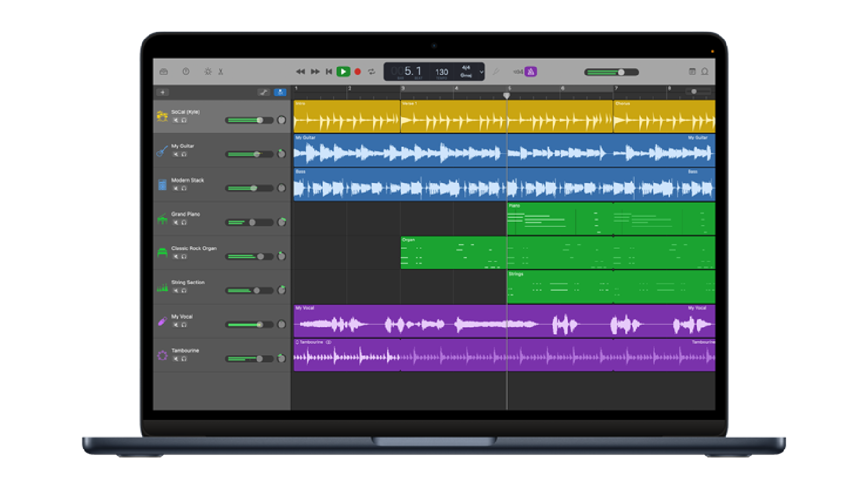The height and width of the screenshot is (488, 868).
Task: Open the Note Pad button
Action: [692, 72]
